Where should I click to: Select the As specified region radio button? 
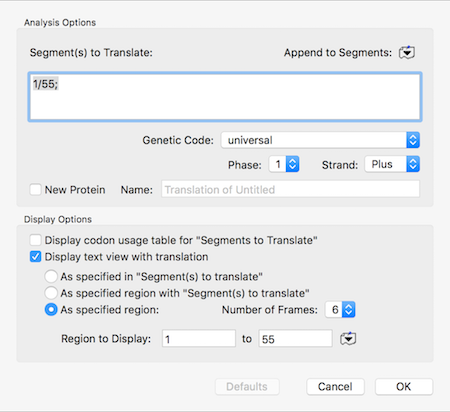(x=51, y=310)
